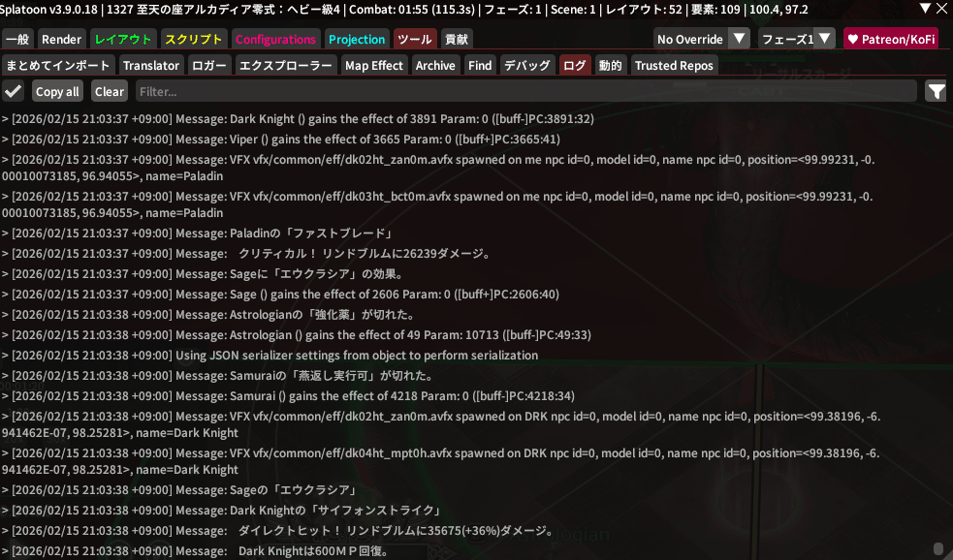Select the green レイアウト tab
The height and width of the screenshot is (560, 953).
coord(123,40)
